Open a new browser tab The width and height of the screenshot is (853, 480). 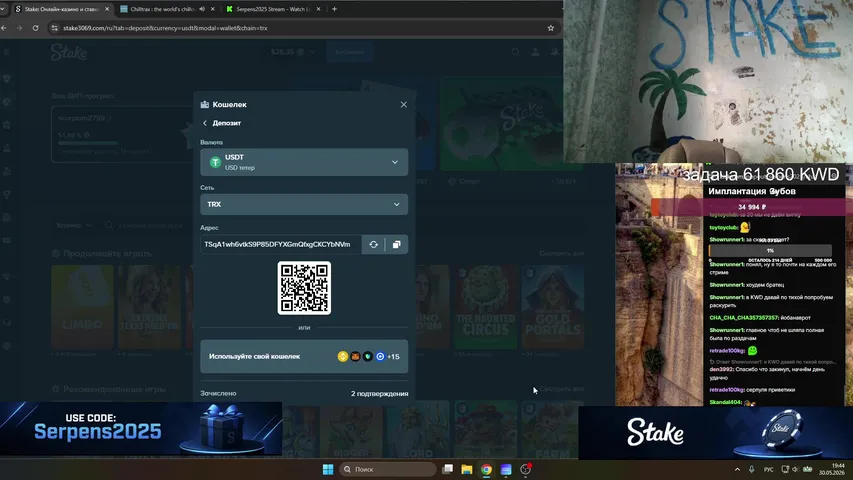pos(334,9)
